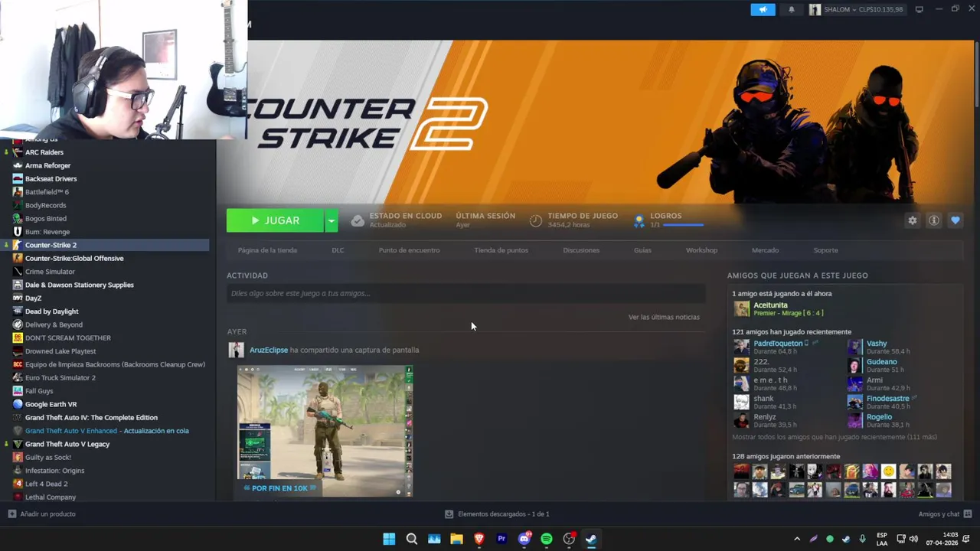Open friend Aceitunita playing now
980x551 pixels.
pos(770,305)
